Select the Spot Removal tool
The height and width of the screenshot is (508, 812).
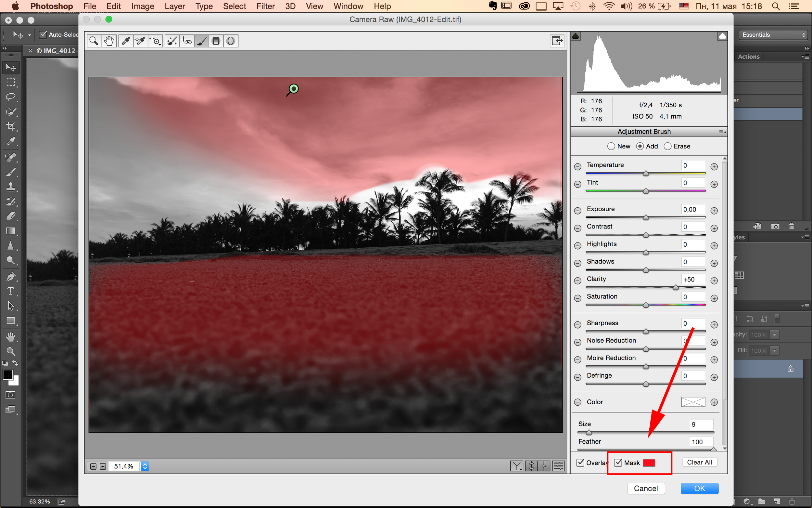[x=172, y=41]
